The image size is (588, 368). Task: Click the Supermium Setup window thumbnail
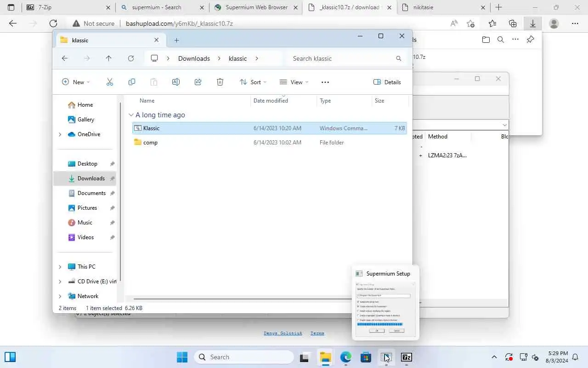(385, 303)
